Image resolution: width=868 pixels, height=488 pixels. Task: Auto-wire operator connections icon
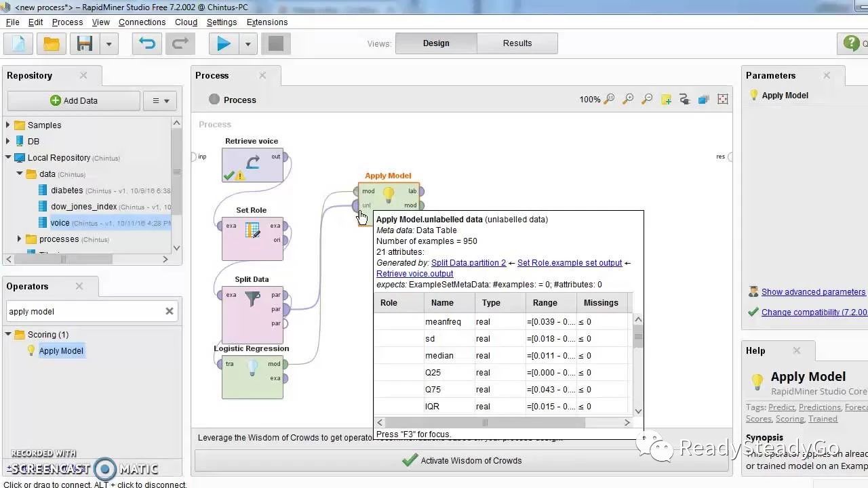coord(684,99)
